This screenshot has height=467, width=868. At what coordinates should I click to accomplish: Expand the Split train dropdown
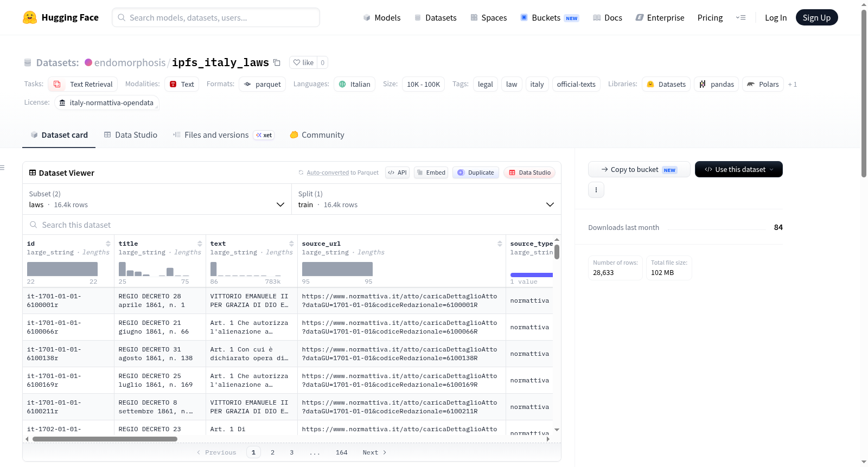click(426, 199)
